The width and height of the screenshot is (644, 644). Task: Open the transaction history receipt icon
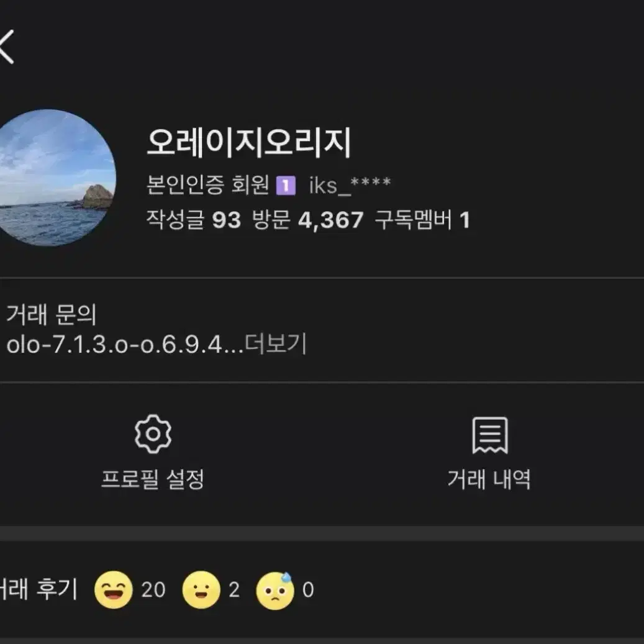pyautogui.click(x=489, y=435)
